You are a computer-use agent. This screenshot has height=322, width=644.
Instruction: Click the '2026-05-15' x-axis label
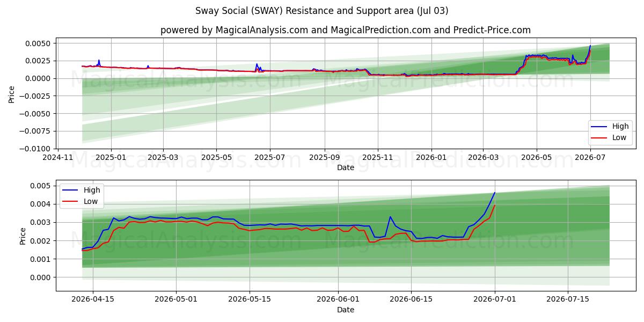click(x=250, y=301)
